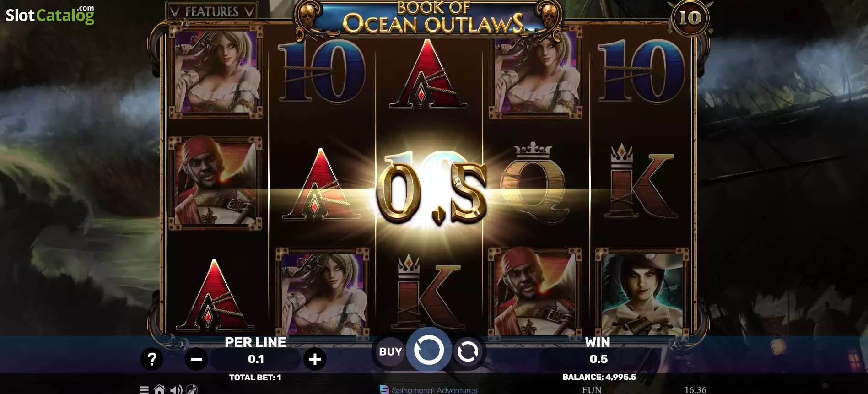Expand the FEATURES dropdown panel
Viewport: 868px width, 394px height.
[211, 11]
